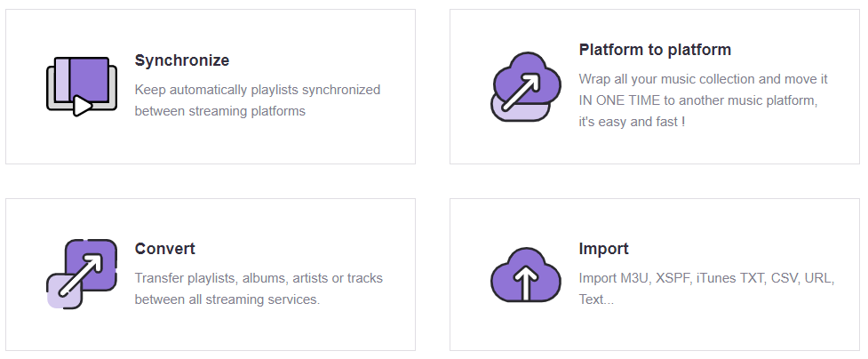Click the Convert squares arrow icon

[x=82, y=274]
